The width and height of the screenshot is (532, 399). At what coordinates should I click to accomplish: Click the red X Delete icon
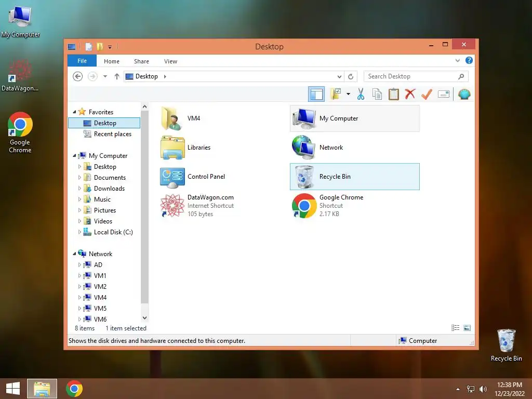point(410,94)
